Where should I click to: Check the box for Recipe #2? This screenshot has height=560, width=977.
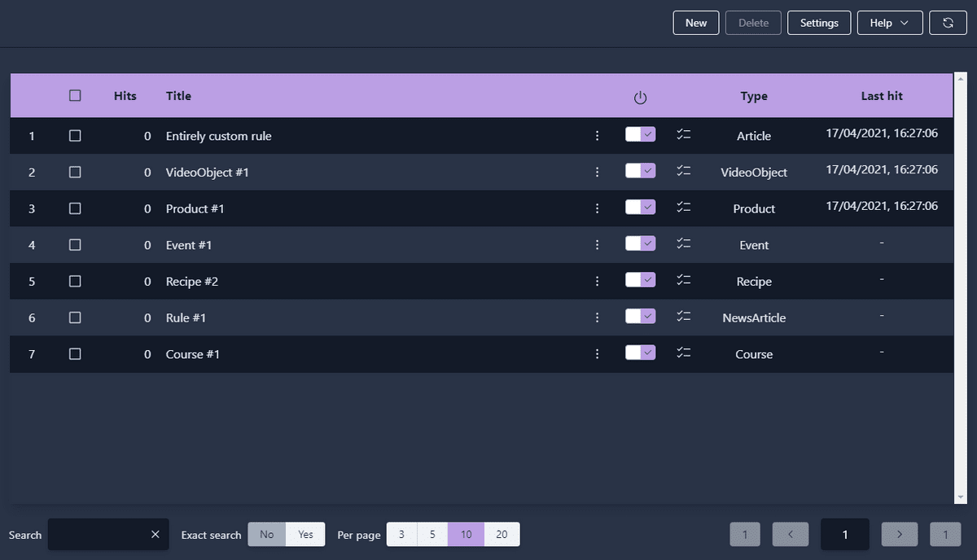pos(75,281)
